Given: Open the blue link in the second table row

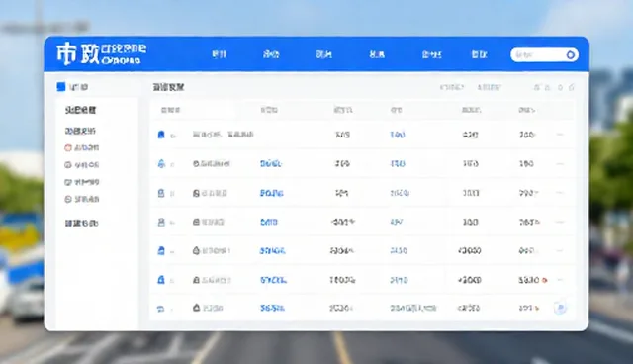Looking at the screenshot, I should 271,163.
